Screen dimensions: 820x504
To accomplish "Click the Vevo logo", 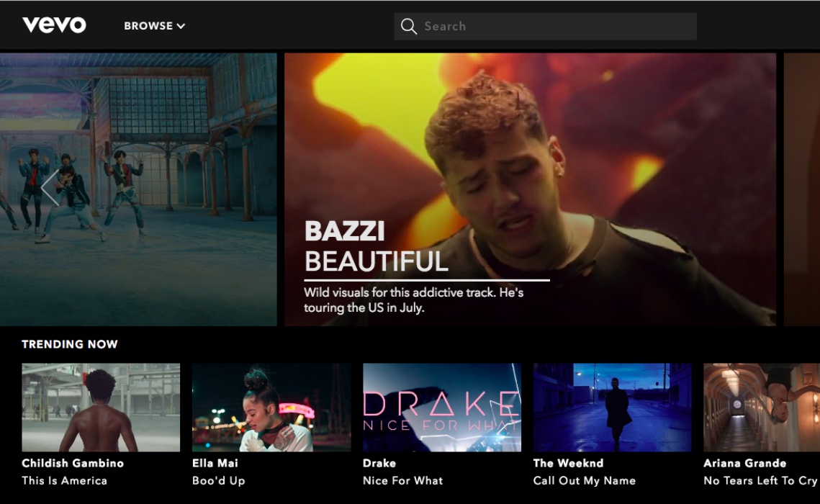I will click(54, 25).
